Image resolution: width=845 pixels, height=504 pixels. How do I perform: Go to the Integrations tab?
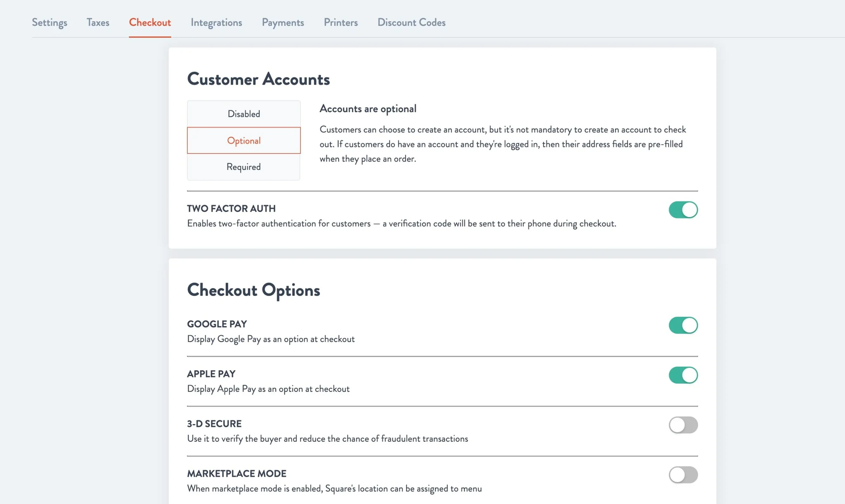click(216, 22)
